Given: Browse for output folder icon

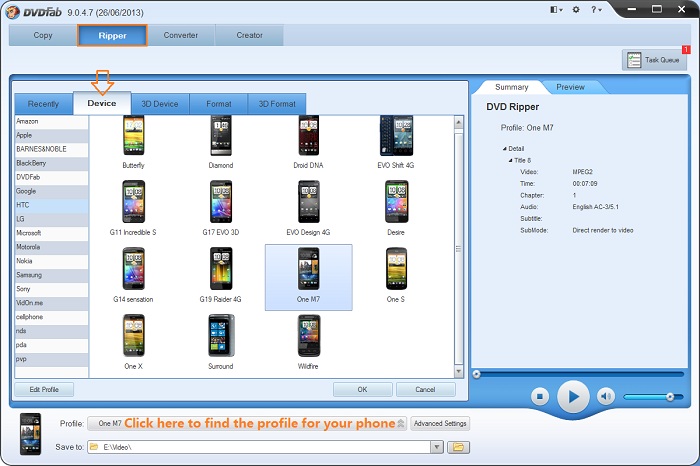Looking at the screenshot, I should coord(458,447).
